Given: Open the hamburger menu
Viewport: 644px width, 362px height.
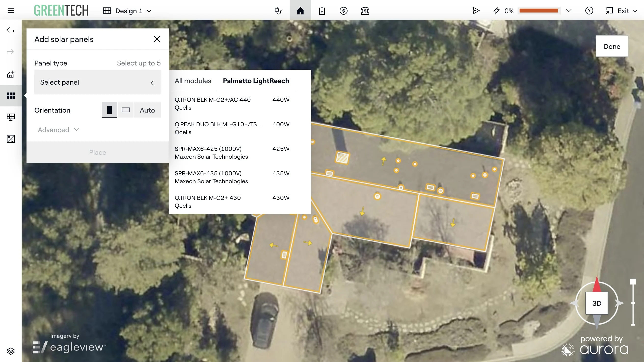Looking at the screenshot, I should tap(11, 11).
